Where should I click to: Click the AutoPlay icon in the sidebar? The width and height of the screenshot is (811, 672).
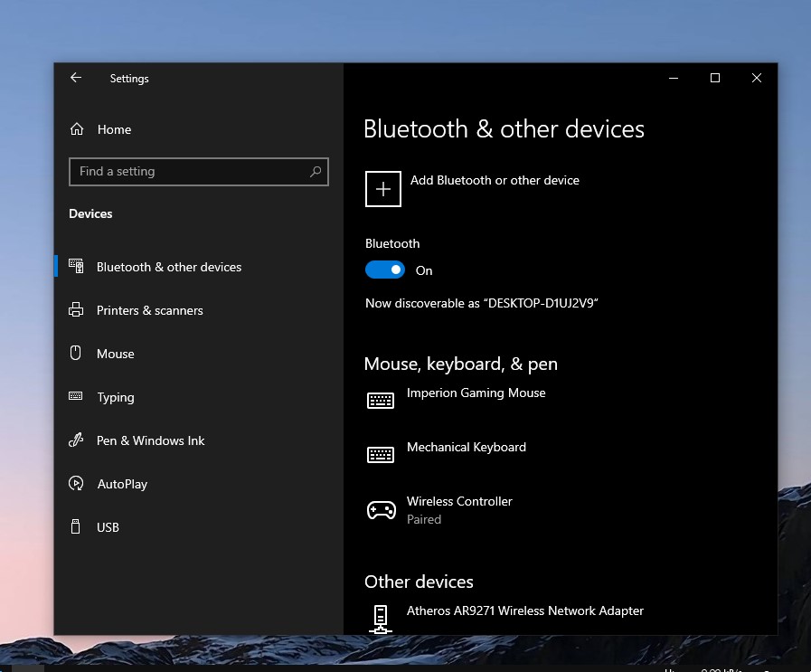pos(78,484)
